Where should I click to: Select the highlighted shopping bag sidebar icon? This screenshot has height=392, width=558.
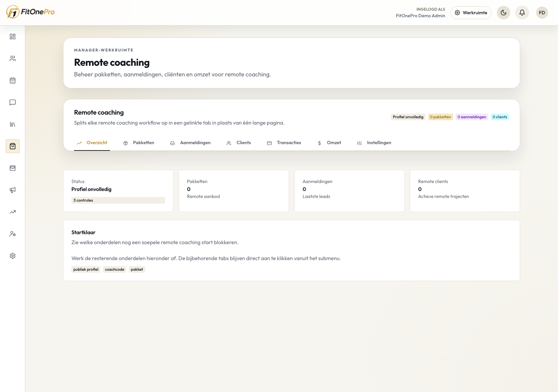[x=13, y=146]
